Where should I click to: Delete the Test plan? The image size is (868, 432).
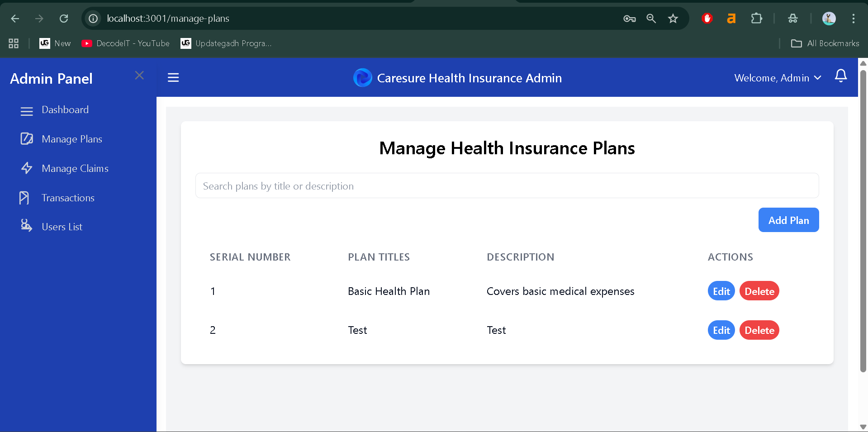pyautogui.click(x=759, y=330)
